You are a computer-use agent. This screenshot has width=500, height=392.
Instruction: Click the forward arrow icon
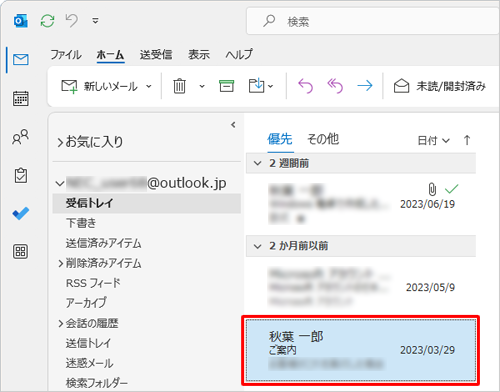click(365, 86)
